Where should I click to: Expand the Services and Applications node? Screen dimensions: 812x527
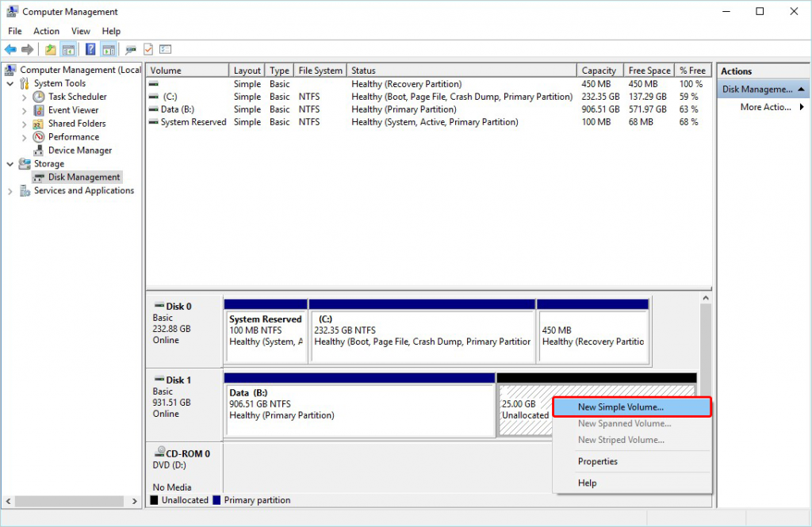(x=10, y=190)
